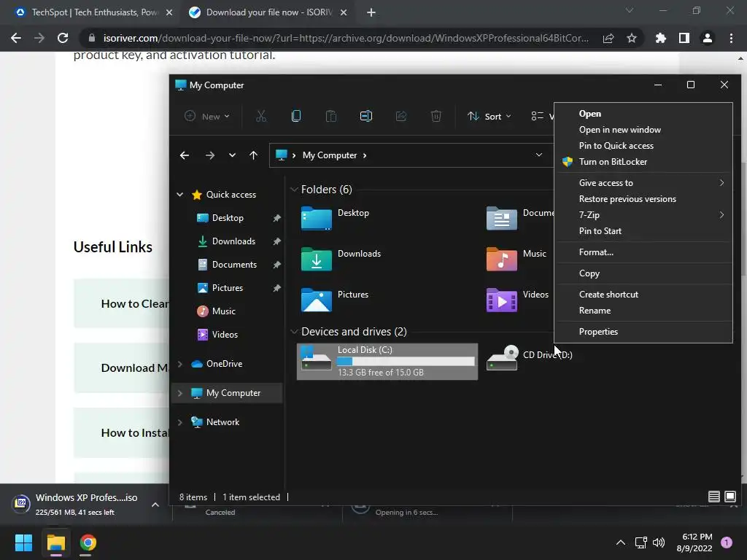
Task: Select Create shortcut in context menu
Action: click(x=643, y=295)
